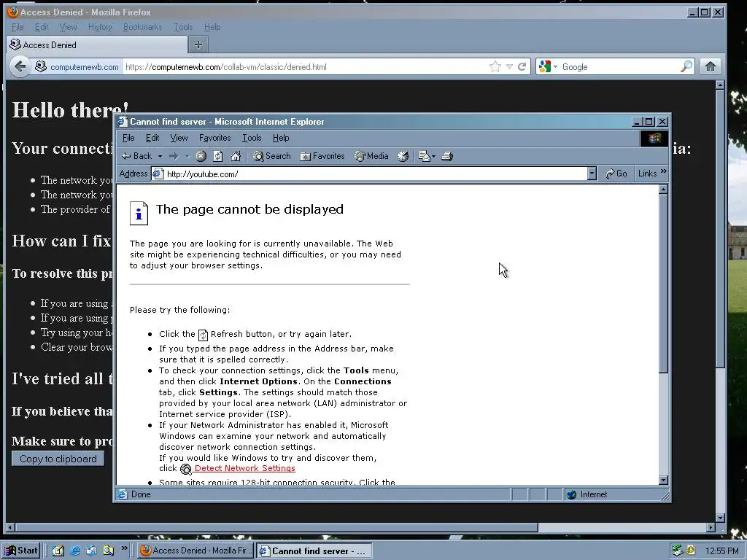Click the network tray icon near clock
Image resolution: width=747 pixels, height=560 pixels.
click(678, 551)
